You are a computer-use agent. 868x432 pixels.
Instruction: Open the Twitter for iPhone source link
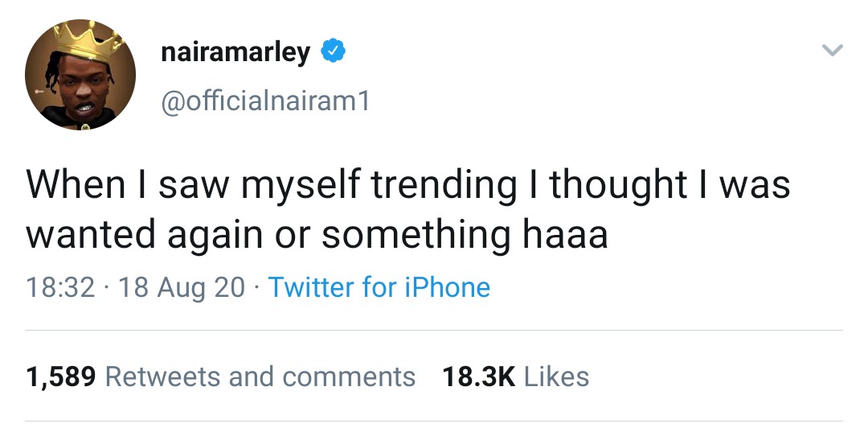(379, 287)
